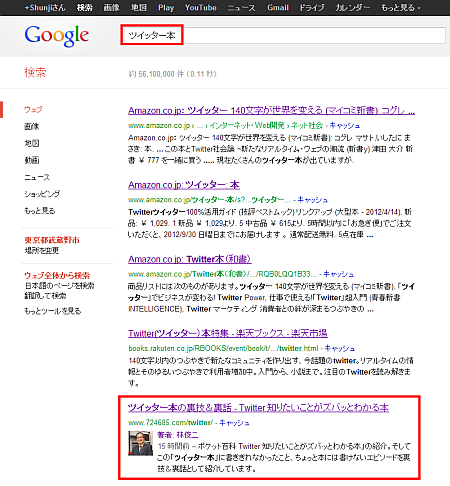Open cache link of books.rakuten.co.jp result
This screenshot has height=486, width=450.
coord(339,349)
